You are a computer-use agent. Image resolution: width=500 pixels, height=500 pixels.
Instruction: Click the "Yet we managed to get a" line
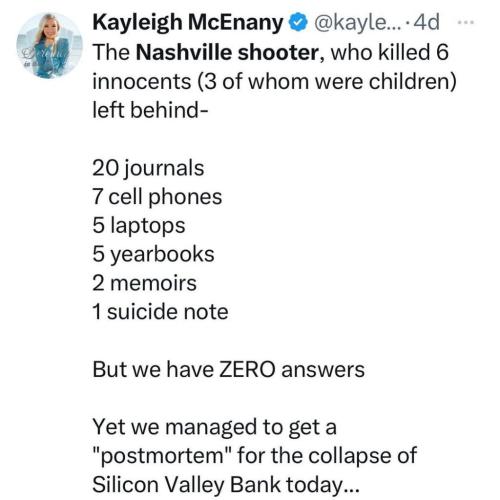click(214, 427)
